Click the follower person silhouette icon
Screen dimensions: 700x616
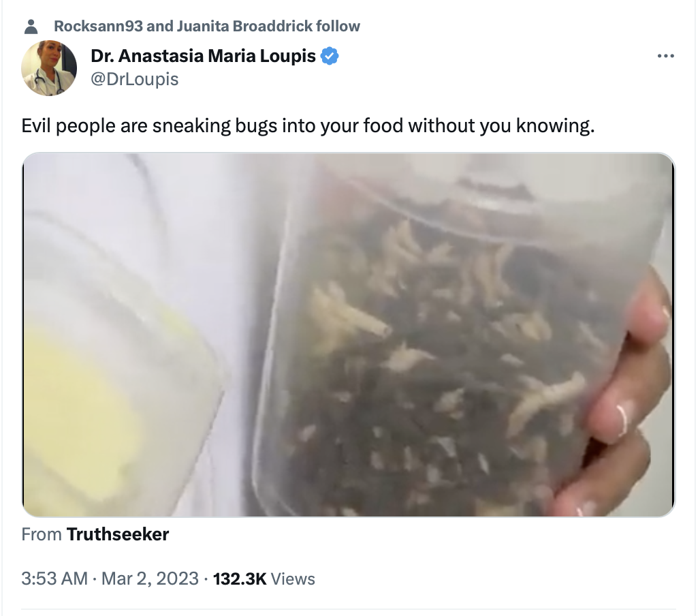[31, 27]
